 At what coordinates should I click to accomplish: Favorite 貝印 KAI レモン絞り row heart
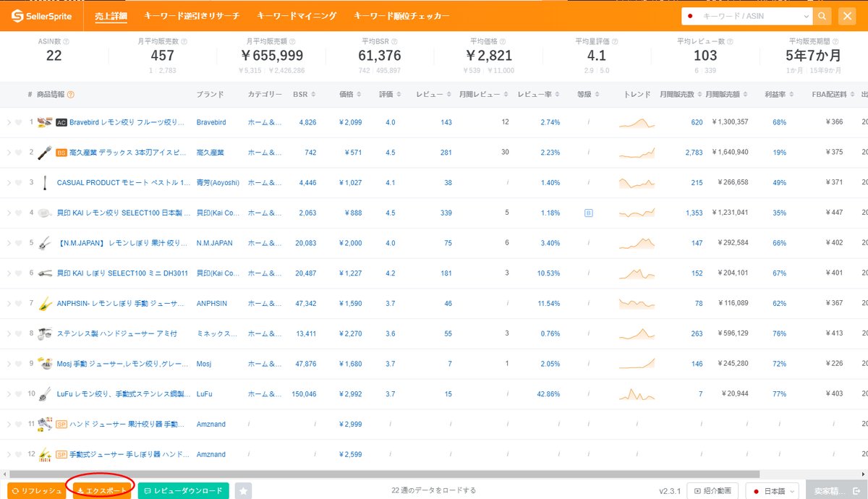click(x=19, y=213)
